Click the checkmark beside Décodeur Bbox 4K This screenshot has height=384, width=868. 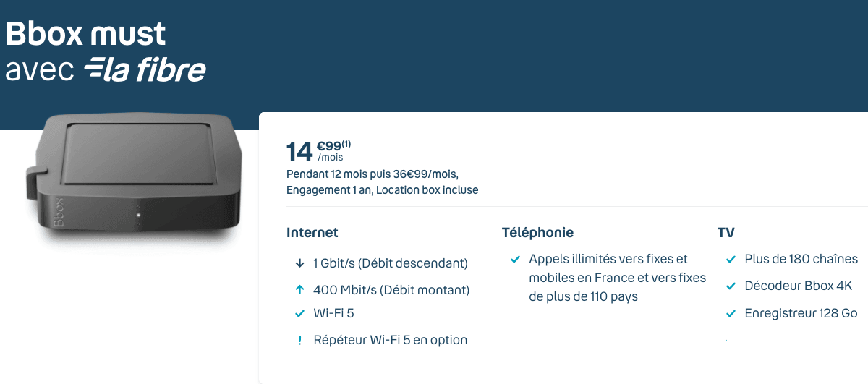click(731, 286)
